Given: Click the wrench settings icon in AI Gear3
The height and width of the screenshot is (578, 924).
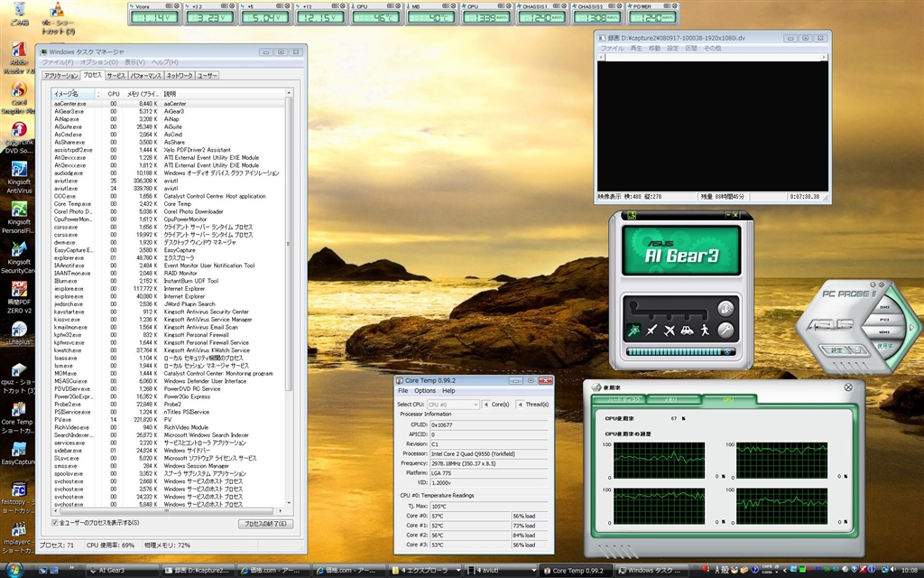Looking at the screenshot, I should 726,331.
